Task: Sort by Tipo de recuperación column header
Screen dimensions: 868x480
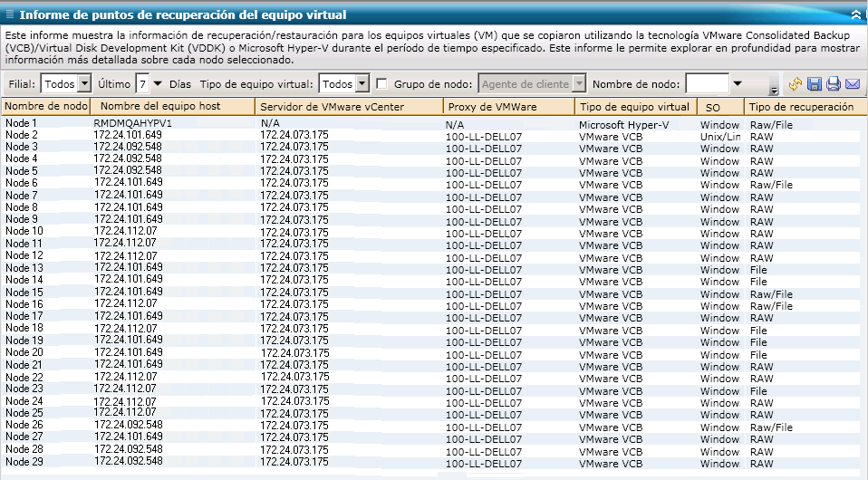Action: coord(805,106)
